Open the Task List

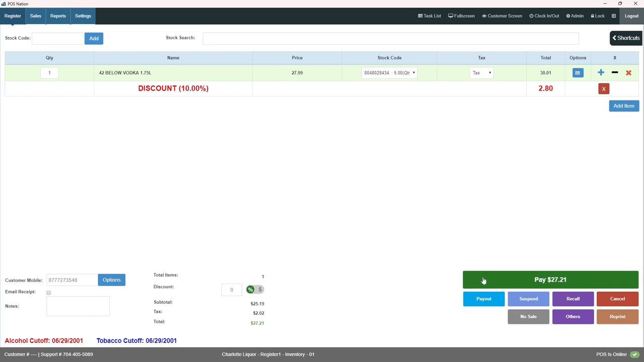pos(429,16)
